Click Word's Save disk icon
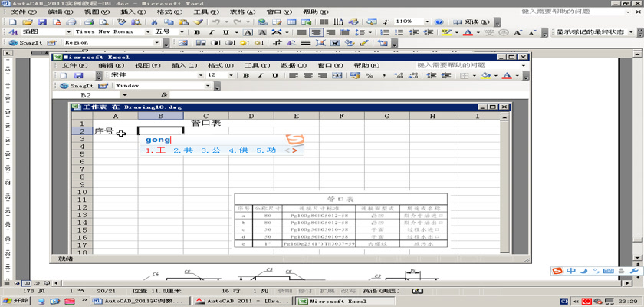This screenshot has height=307, width=644. point(42,21)
